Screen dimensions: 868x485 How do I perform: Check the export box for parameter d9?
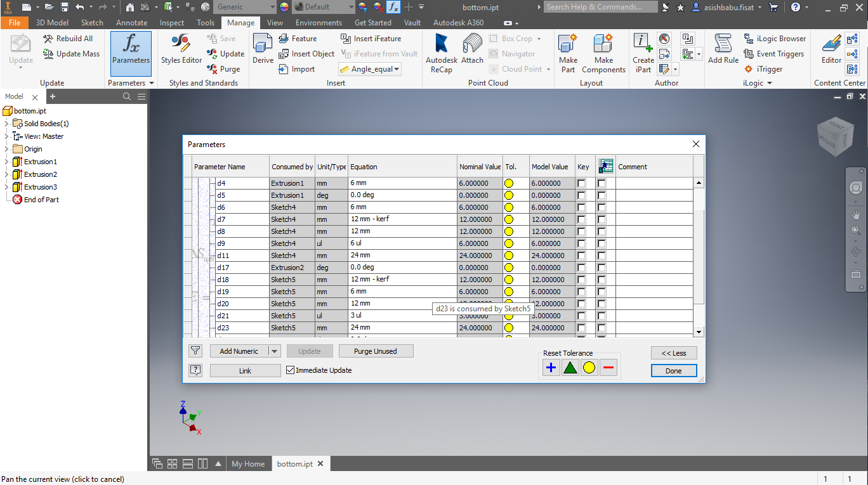[602, 243]
